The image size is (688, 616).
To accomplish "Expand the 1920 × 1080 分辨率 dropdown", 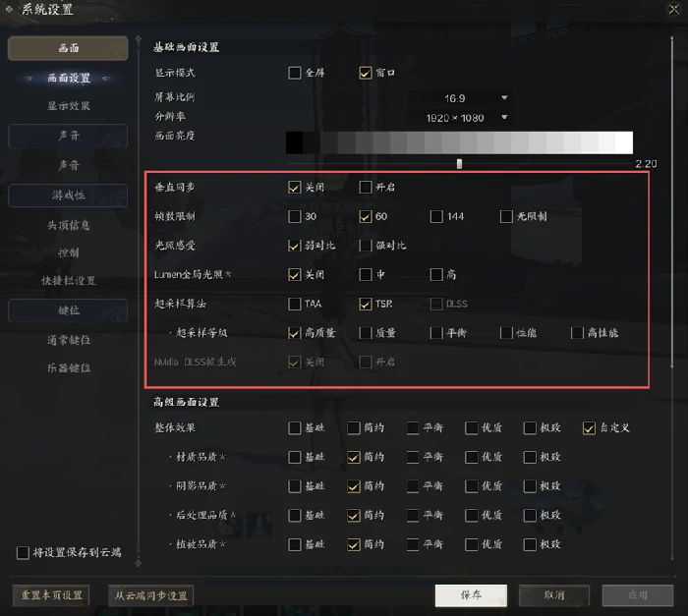I will (459, 118).
